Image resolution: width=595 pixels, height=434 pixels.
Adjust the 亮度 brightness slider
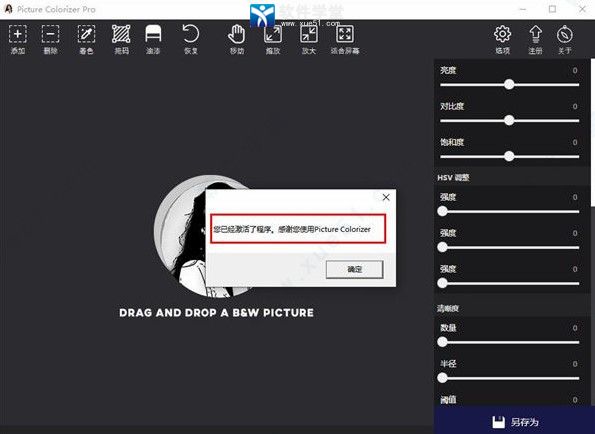pos(510,85)
